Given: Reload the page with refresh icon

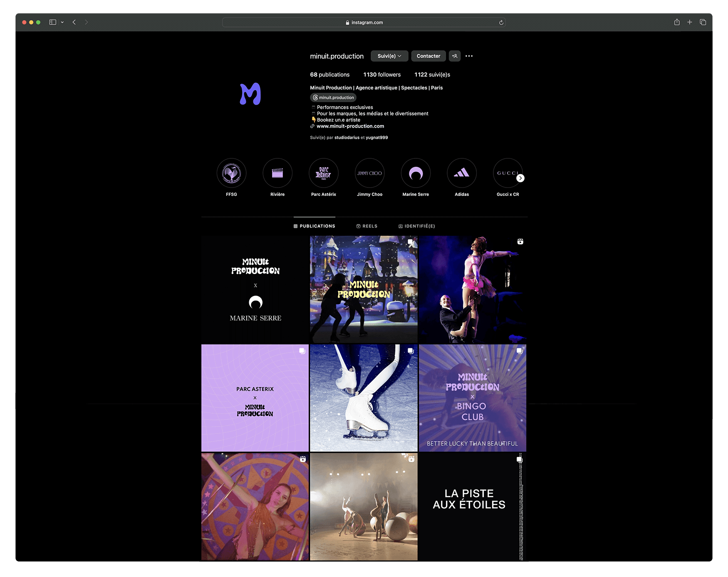Looking at the screenshot, I should point(501,23).
